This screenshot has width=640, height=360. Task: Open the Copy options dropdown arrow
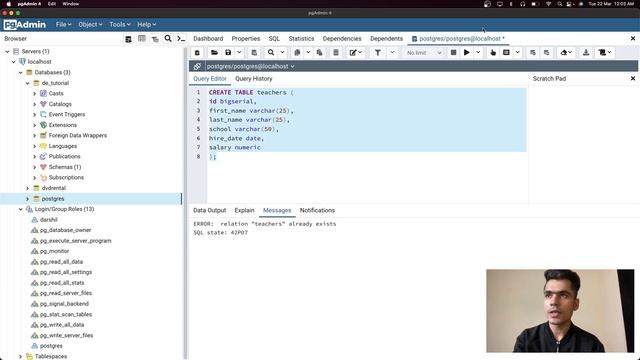(308, 53)
